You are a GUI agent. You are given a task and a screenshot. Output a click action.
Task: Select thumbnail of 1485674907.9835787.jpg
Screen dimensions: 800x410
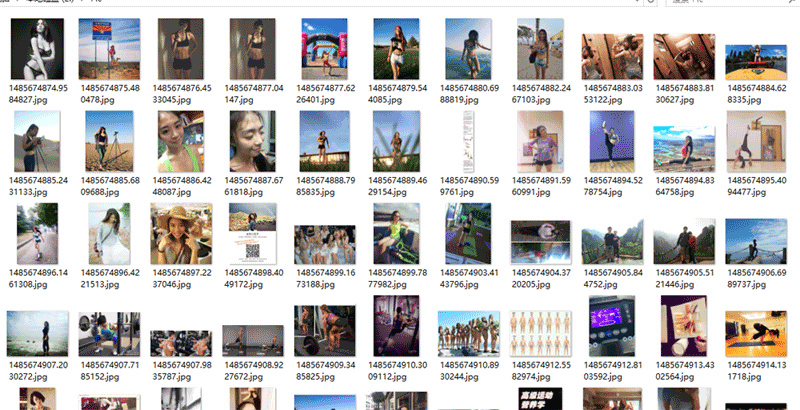(x=181, y=343)
